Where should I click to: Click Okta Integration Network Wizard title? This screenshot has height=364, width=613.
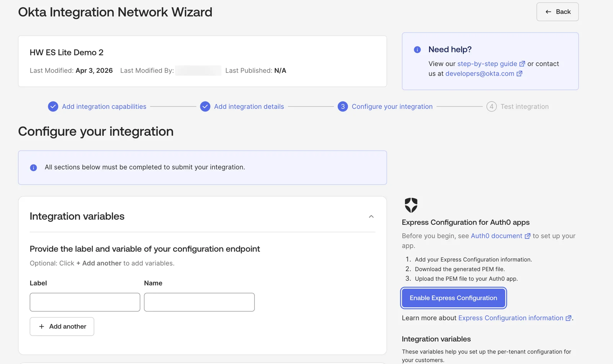[115, 12]
